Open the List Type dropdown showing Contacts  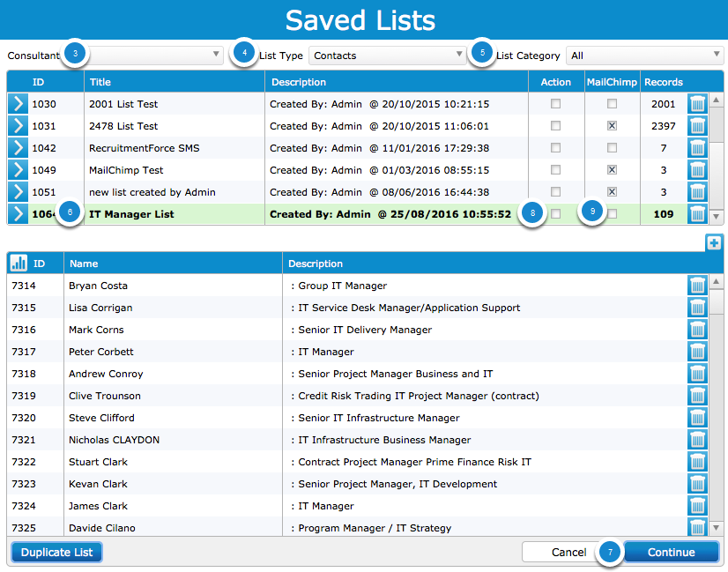tap(387, 56)
